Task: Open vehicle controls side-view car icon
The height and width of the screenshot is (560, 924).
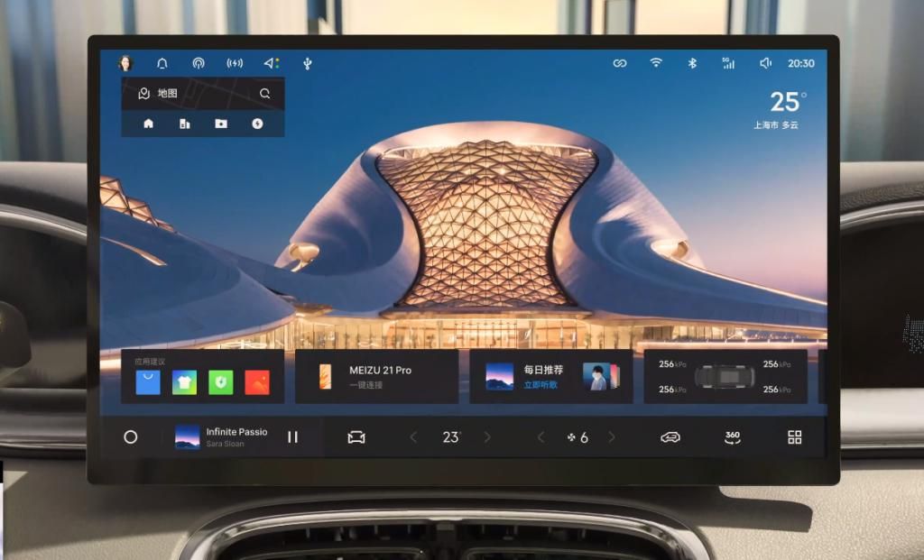Action: point(670,437)
